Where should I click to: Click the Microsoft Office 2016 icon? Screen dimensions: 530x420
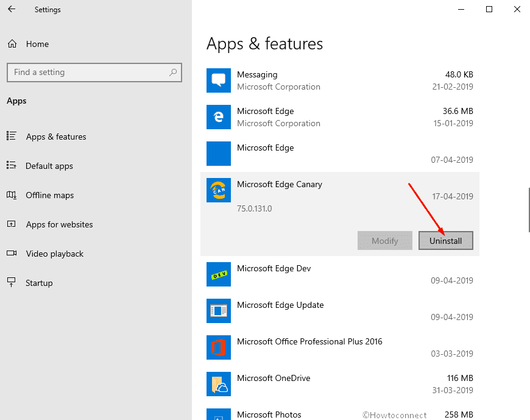219,347
